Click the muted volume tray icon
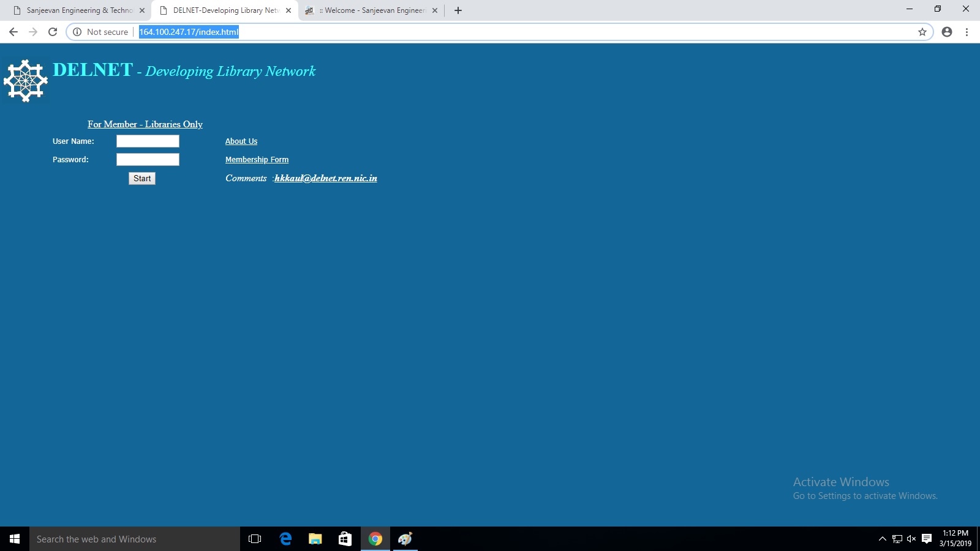The width and height of the screenshot is (980, 551). [x=911, y=539]
